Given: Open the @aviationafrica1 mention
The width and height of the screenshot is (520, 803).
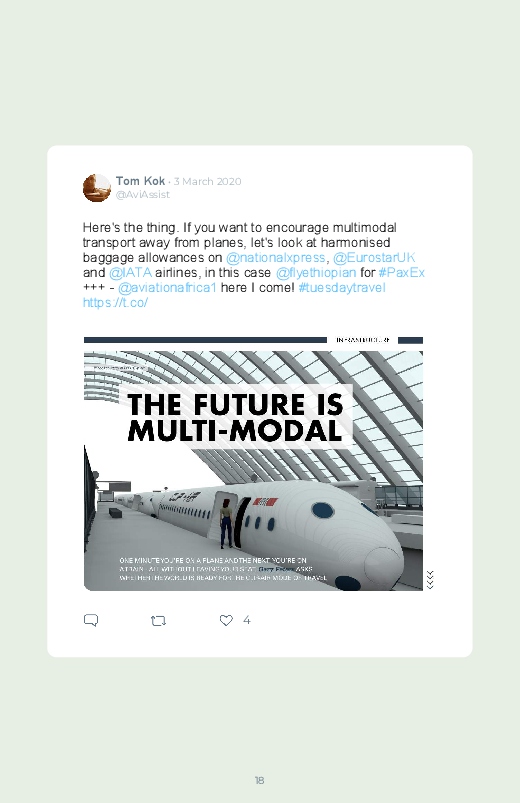Looking at the screenshot, I should pyautogui.click(x=167, y=287).
